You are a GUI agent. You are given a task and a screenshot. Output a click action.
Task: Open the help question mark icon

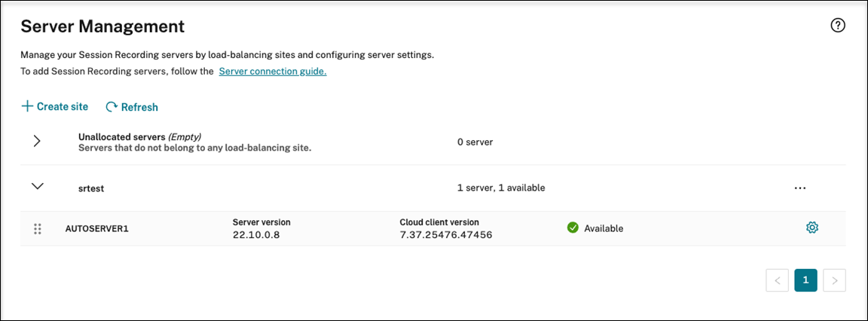838,26
